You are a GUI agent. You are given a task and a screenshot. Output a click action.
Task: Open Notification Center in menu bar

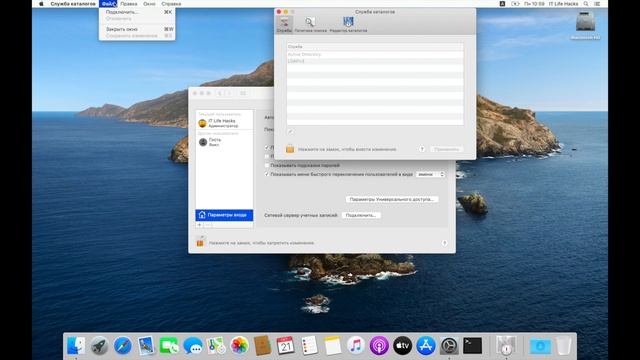[x=597, y=4]
